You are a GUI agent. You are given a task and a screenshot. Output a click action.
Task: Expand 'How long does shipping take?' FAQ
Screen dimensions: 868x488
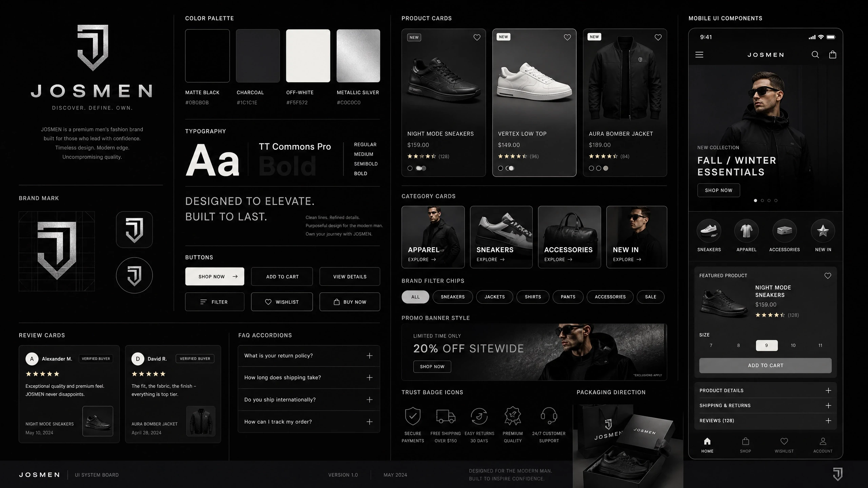[309, 378]
